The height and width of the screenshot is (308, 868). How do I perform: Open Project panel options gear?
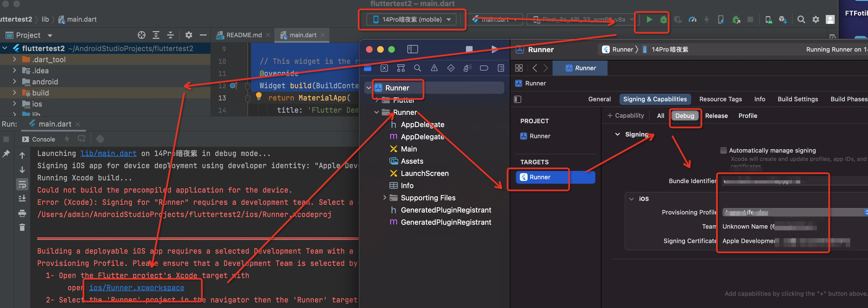point(189,35)
